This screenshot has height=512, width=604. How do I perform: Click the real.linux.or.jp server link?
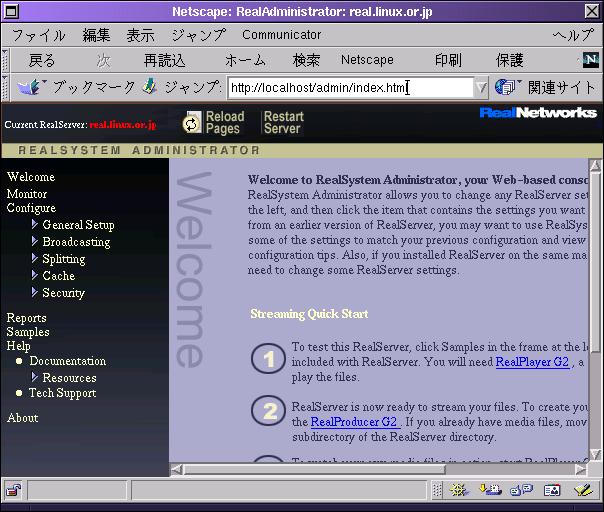[x=122, y=125]
